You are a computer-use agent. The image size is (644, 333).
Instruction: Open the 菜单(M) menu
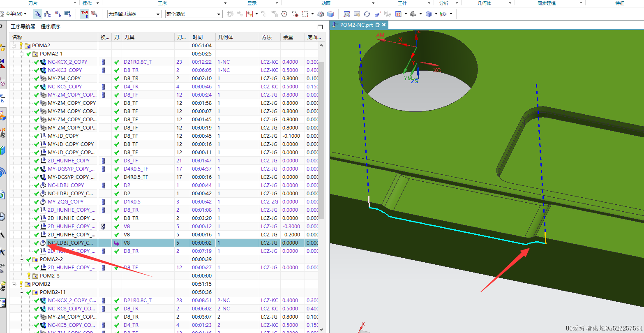(15, 14)
